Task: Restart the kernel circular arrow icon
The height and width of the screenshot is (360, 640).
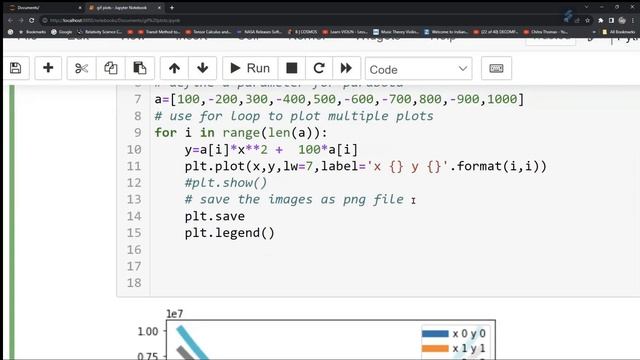Action: click(x=319, y=68)
